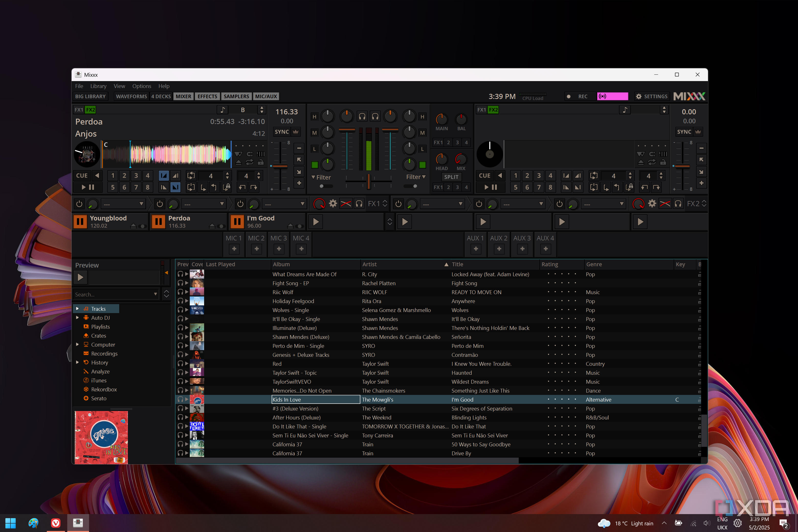This screenshot has width=798, height=532.
Task: Click the red crossed mix-mode icon in FX1
Action: [x=346, y=204]
